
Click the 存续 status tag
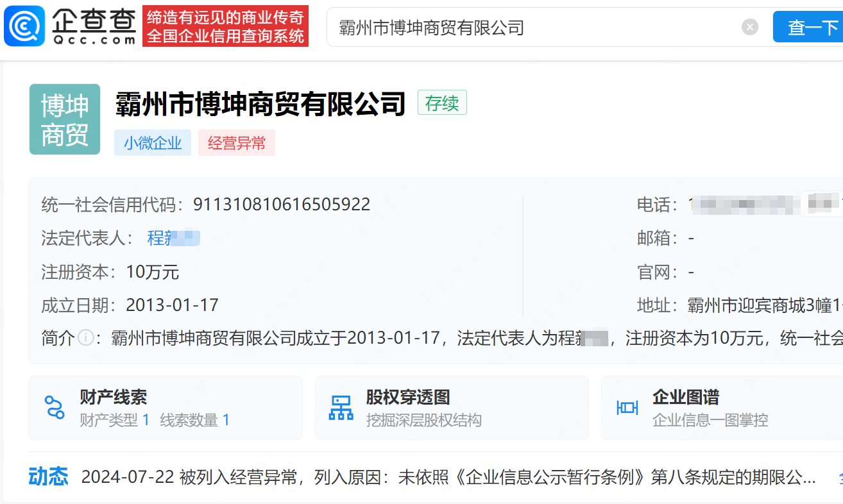coord(442,103)
